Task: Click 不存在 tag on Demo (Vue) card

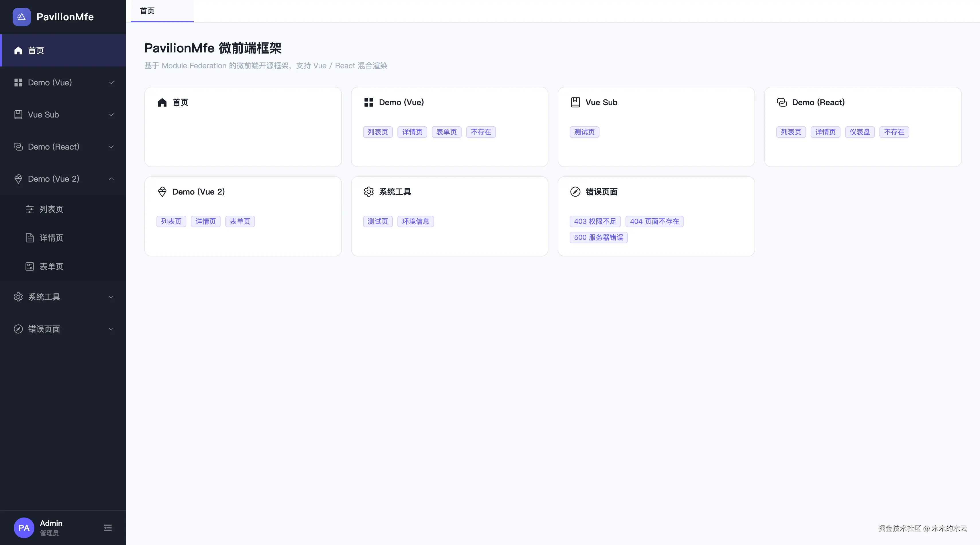Action: 481,132
